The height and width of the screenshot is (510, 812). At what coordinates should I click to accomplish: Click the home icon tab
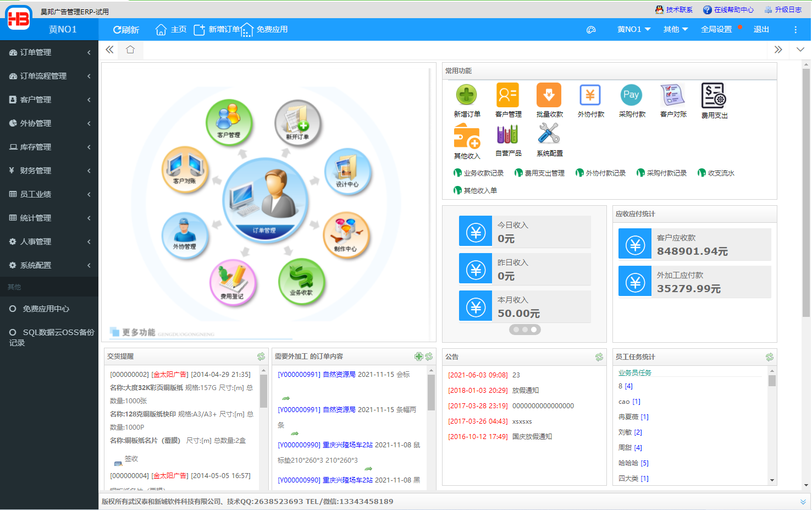[130, 50]
